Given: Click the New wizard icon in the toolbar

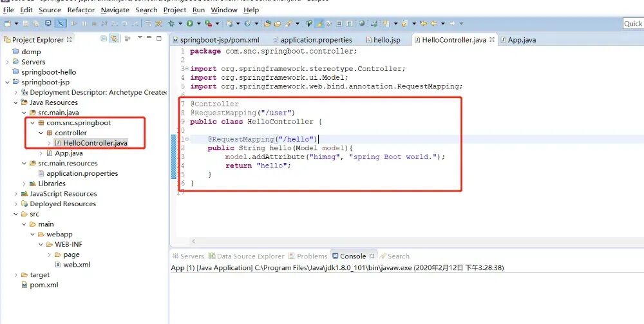Looking at the screenshot, I should click(8, 23).
